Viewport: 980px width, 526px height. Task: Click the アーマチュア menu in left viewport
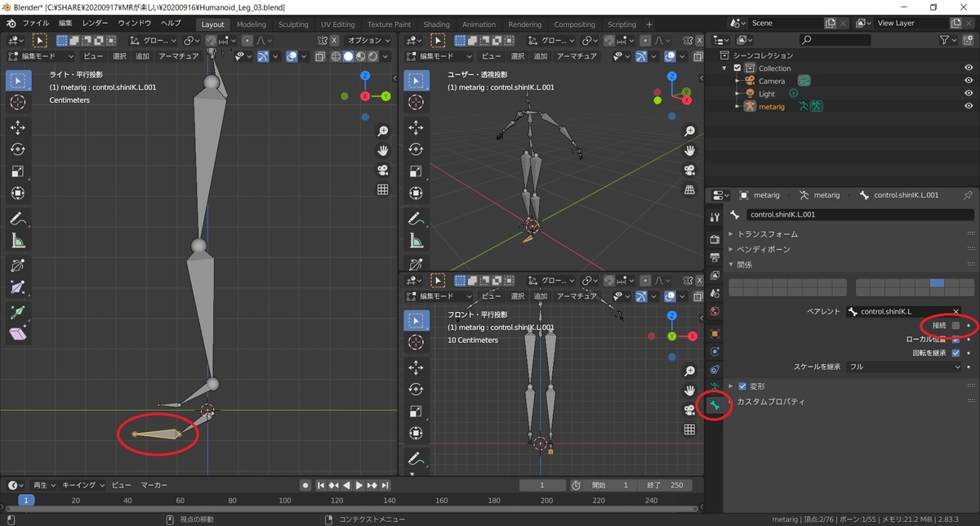(178, 56)
